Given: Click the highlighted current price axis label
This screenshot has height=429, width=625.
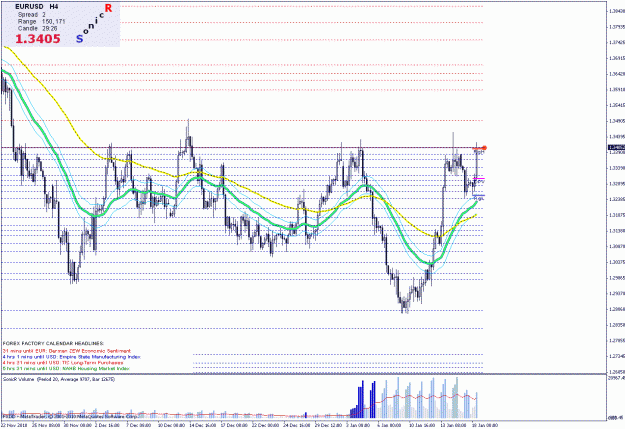Looking at the screenshot, I should pyautogui.click(x=616, y=148).
